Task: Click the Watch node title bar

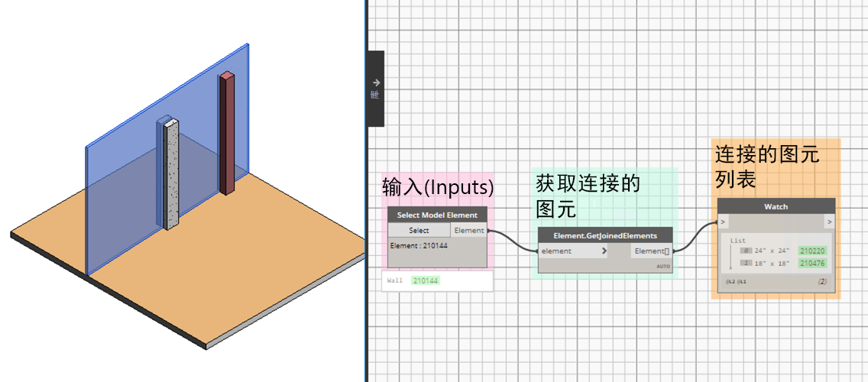Action: (776, 206)
